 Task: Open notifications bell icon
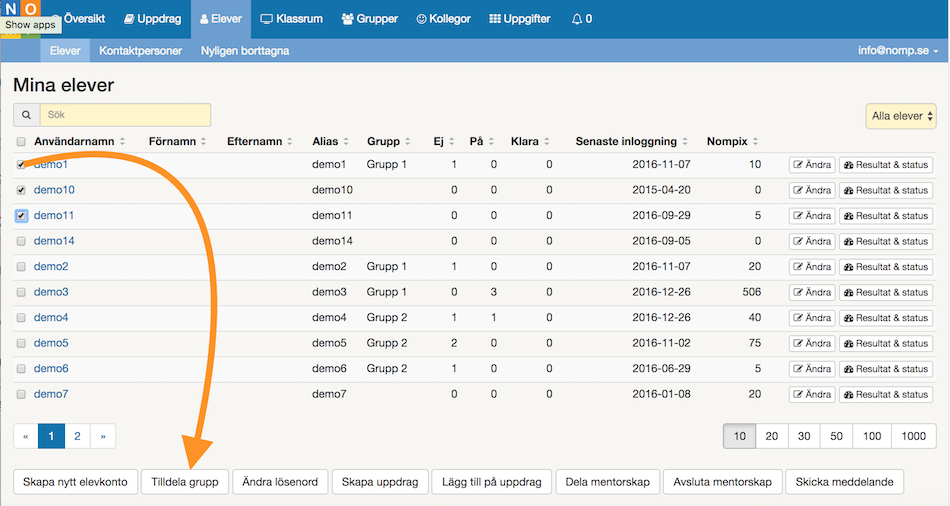582,19
